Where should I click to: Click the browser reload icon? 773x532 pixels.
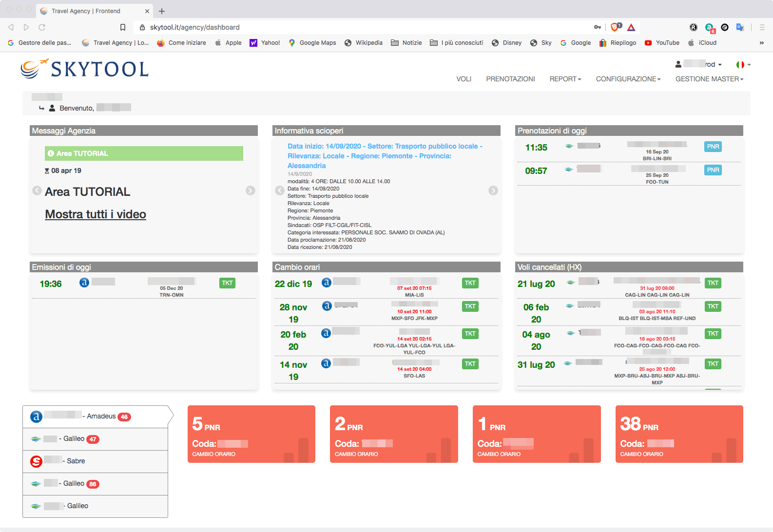click(42, 27)
